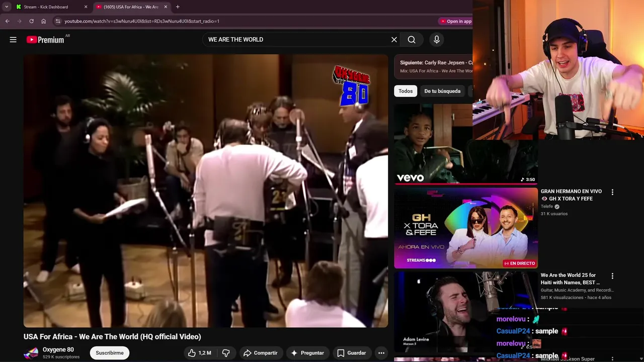Image resolution: width=644 pixels, height=362 pixels.
Task: Click the main video player
Action: click(206, 191)
